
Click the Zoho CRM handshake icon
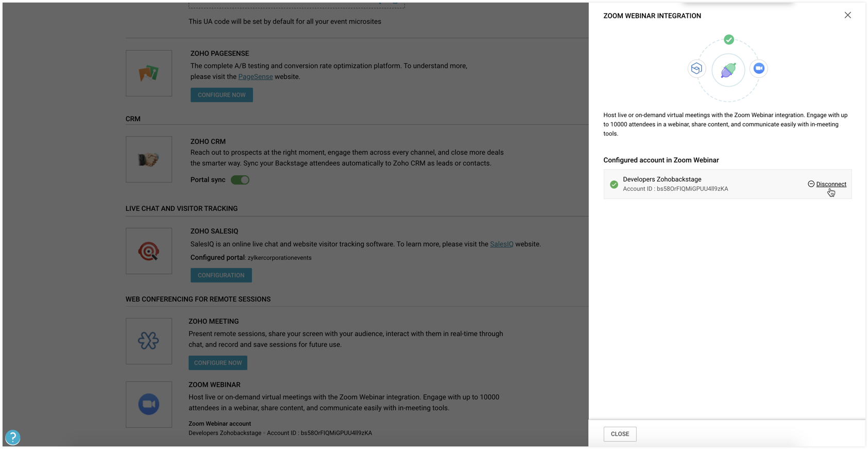148,160
